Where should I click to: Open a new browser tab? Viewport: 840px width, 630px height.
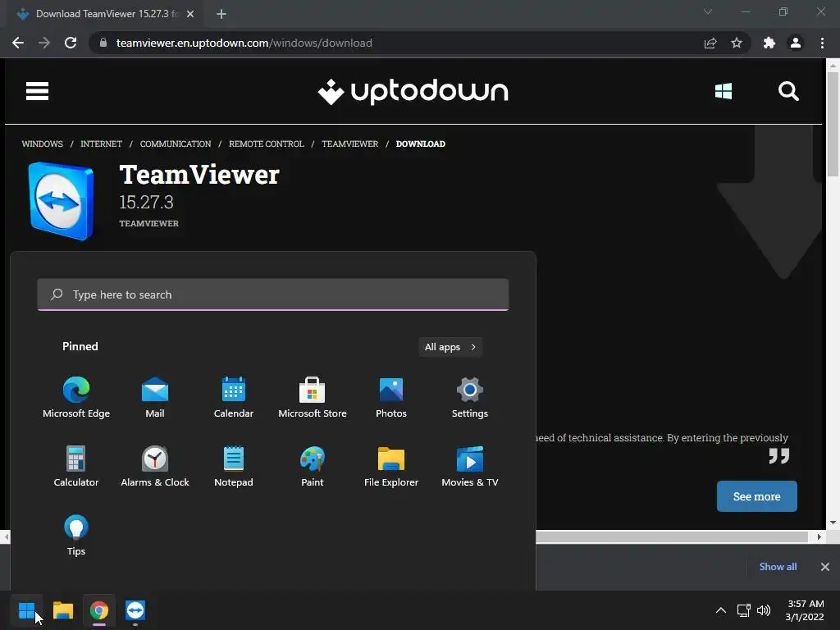[x=221, y=14]
